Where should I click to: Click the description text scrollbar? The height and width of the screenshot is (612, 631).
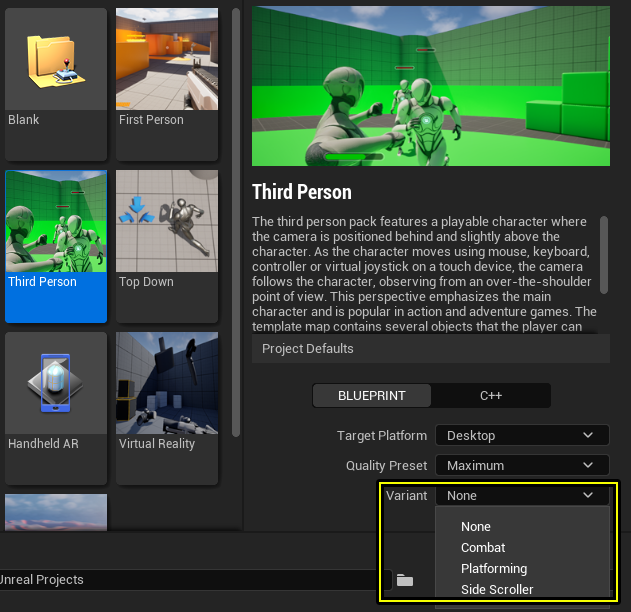(x=604, y=255)
